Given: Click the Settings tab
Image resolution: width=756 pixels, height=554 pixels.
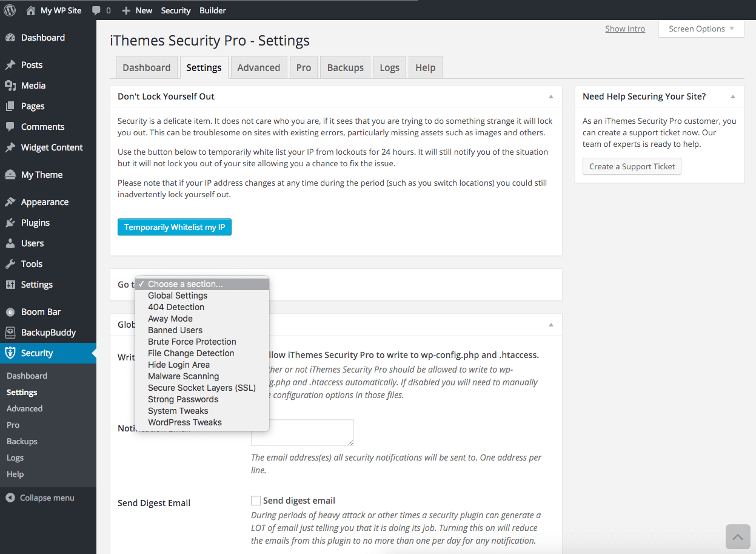Looking at the screenshot, I should (x=204, y=67).
